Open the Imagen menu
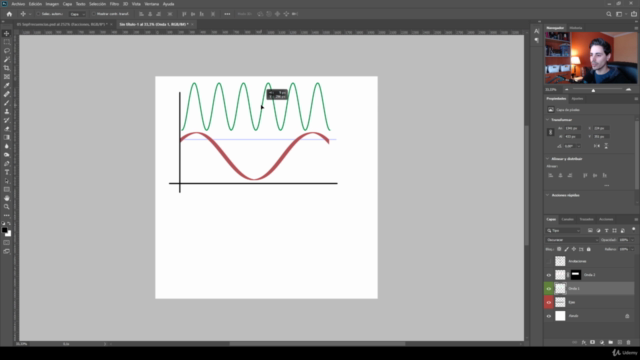The width and height of the screenshot is (640, 360). click(x=52, y=4)
